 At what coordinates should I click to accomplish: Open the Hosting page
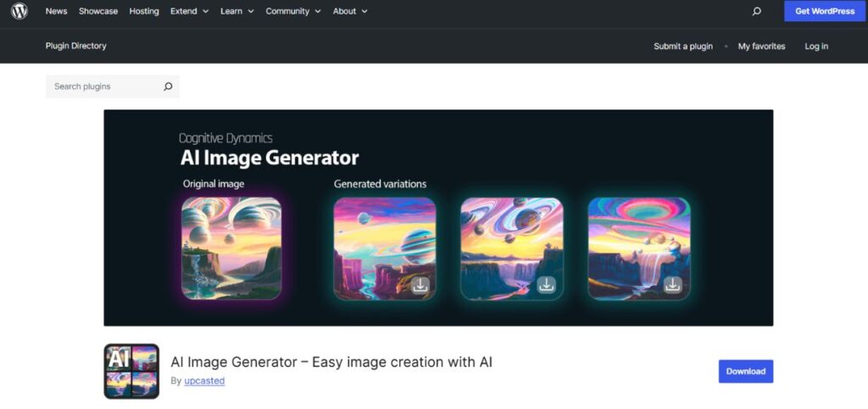click(x=144, y=11)
